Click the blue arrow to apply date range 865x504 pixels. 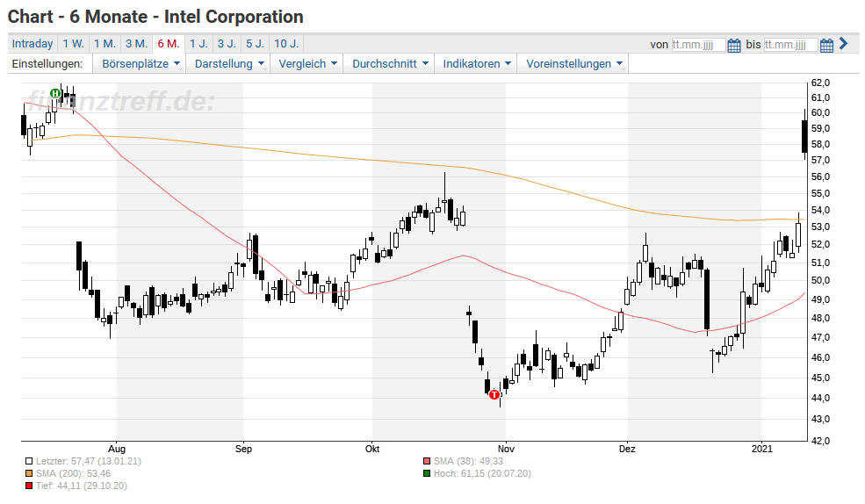click(x=843, y=43)
